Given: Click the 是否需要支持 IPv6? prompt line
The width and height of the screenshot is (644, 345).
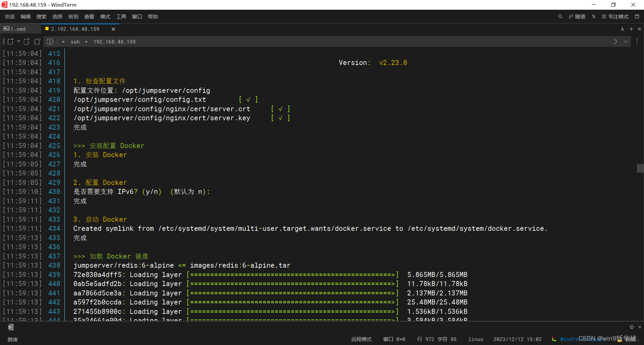Looking at the screenshot, I should click(x=142, y=192).
